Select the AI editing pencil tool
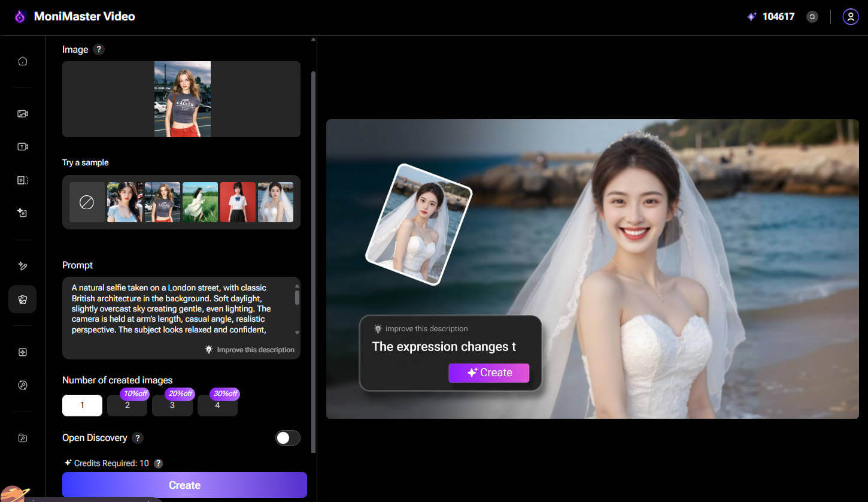The image size is (868, 502). coord(22,265)
